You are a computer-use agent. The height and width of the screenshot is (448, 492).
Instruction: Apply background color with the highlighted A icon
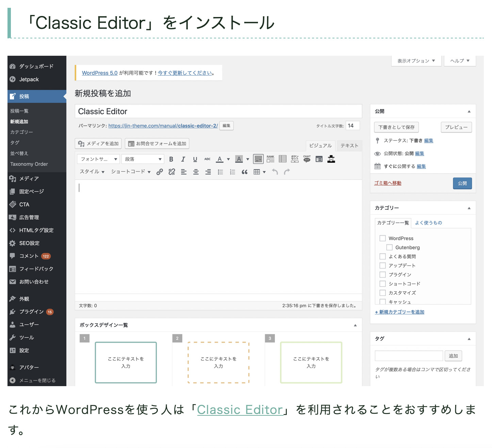[x=239, y=159]
